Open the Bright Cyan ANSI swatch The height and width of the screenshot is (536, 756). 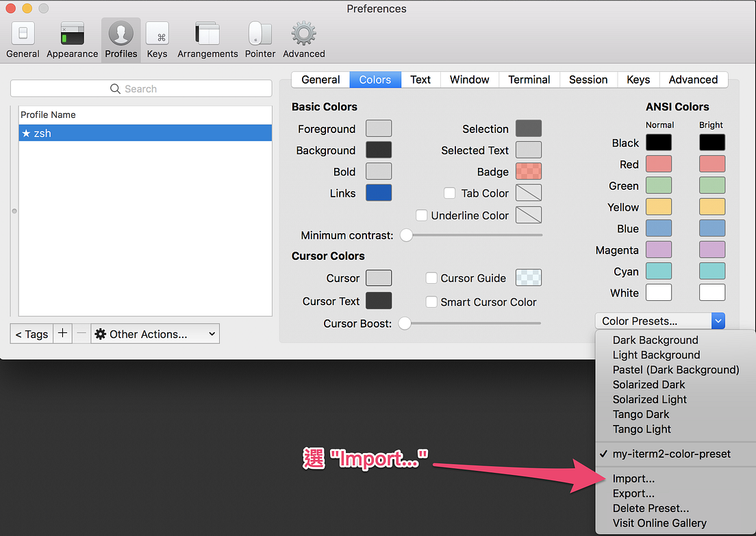click(712, 271)
